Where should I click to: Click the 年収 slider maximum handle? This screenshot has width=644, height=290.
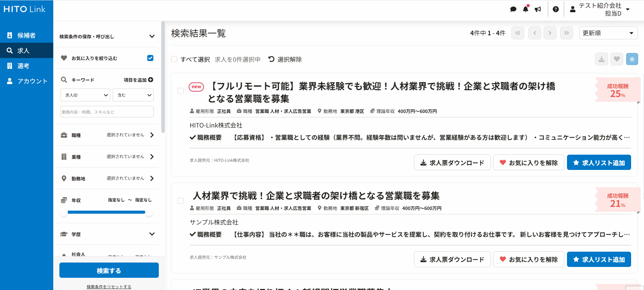(x=149, y=212)
